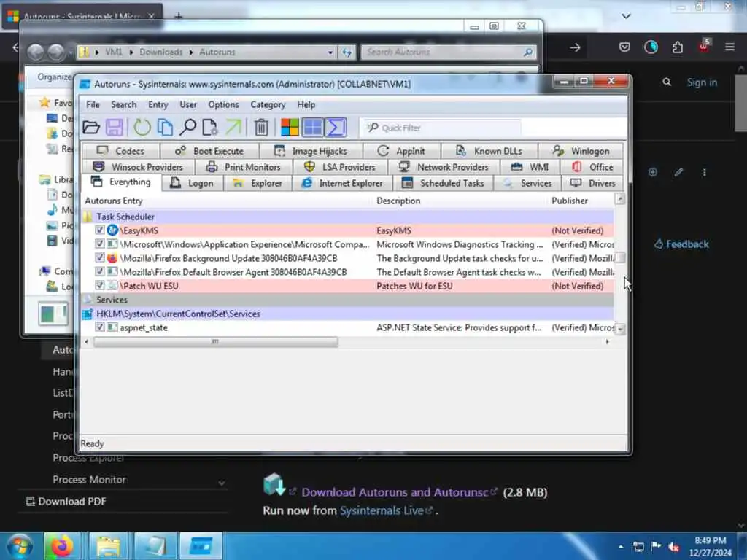Click the Download Autoruns and Autorunsc link
The height and width of the screenshot is (560, 747).
(395, 492)
